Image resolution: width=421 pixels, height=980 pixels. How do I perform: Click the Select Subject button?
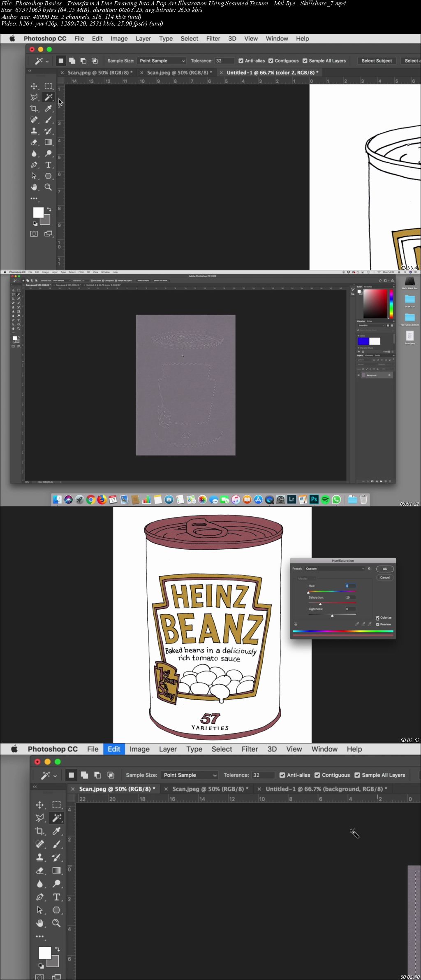[377, 61]
